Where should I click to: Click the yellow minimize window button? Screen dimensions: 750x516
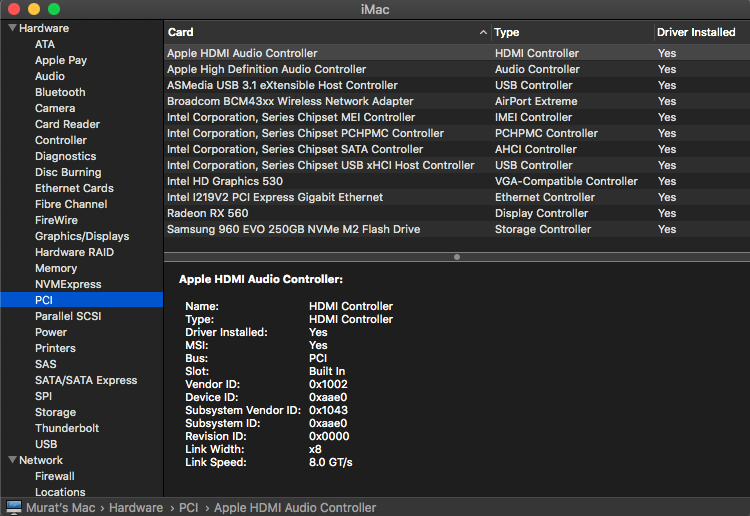pos(34,9)
